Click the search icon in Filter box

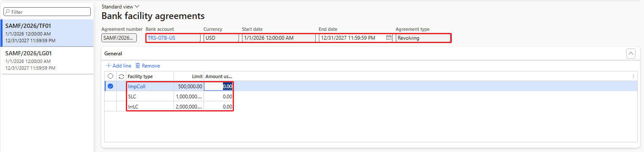tap(8, 12)
